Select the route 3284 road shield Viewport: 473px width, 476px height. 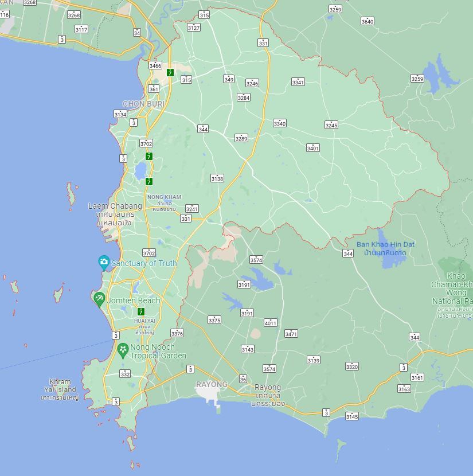tap(243, 97)
